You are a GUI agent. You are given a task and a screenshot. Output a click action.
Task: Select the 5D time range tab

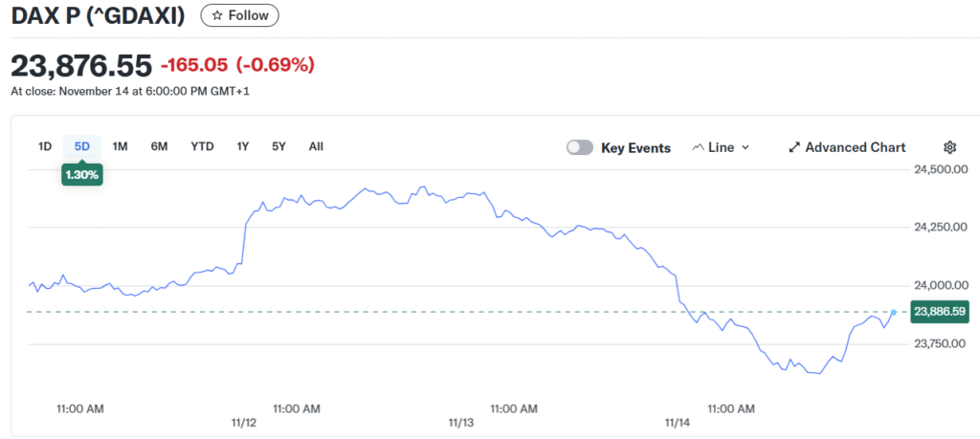pos(82,146)
